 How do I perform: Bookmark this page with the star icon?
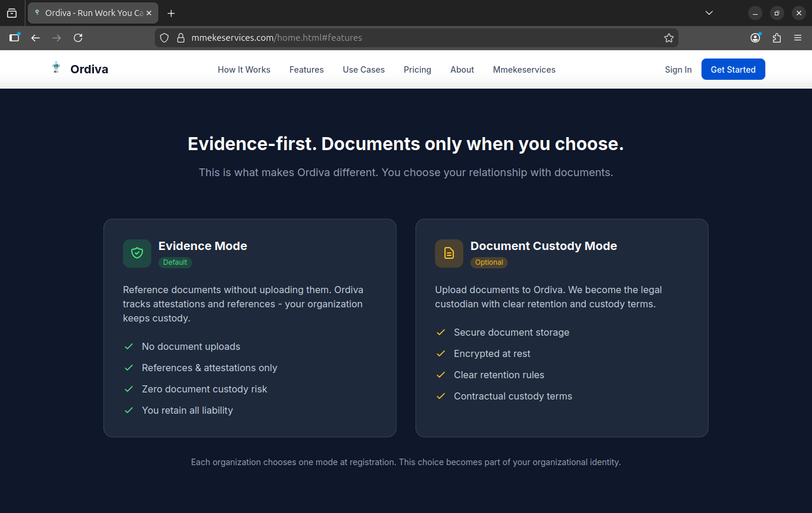click(x=669, y=38)
